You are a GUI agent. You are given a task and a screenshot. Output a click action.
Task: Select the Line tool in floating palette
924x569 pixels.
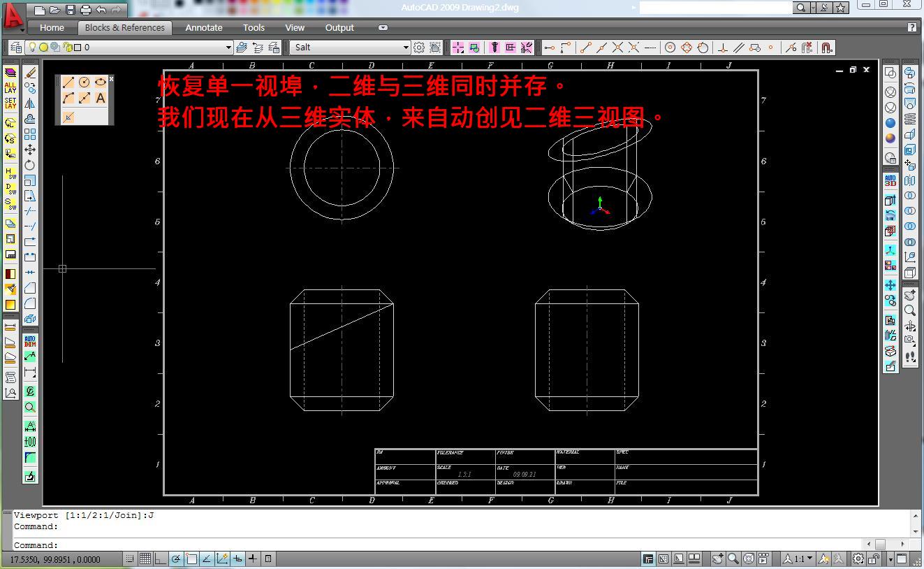tap(68, 82)
